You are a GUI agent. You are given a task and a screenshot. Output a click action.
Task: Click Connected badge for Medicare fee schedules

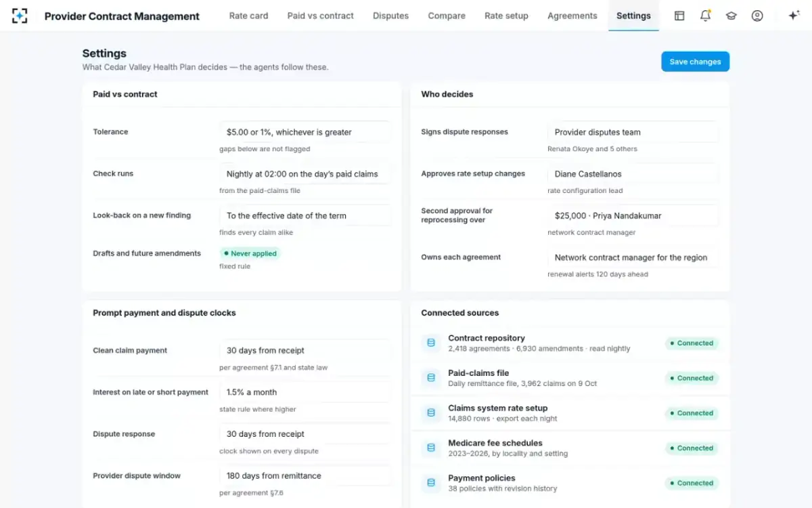692,448
